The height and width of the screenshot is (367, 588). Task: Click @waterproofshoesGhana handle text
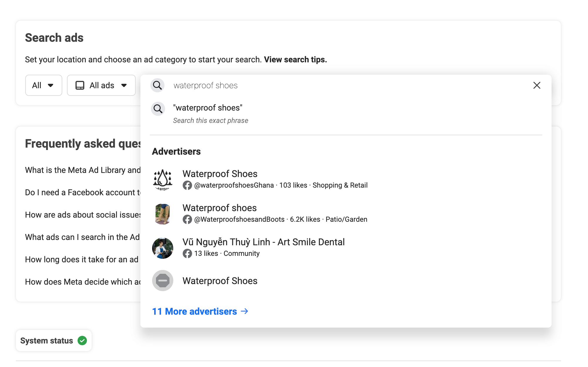point(234,185)
